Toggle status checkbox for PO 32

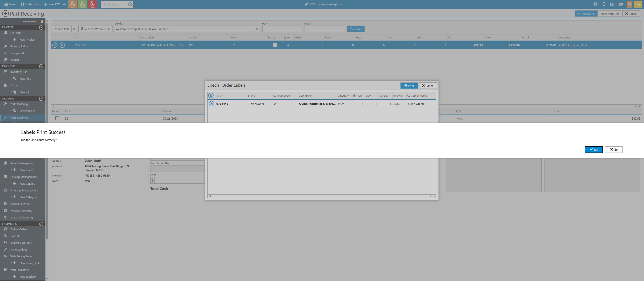point(57,118)
